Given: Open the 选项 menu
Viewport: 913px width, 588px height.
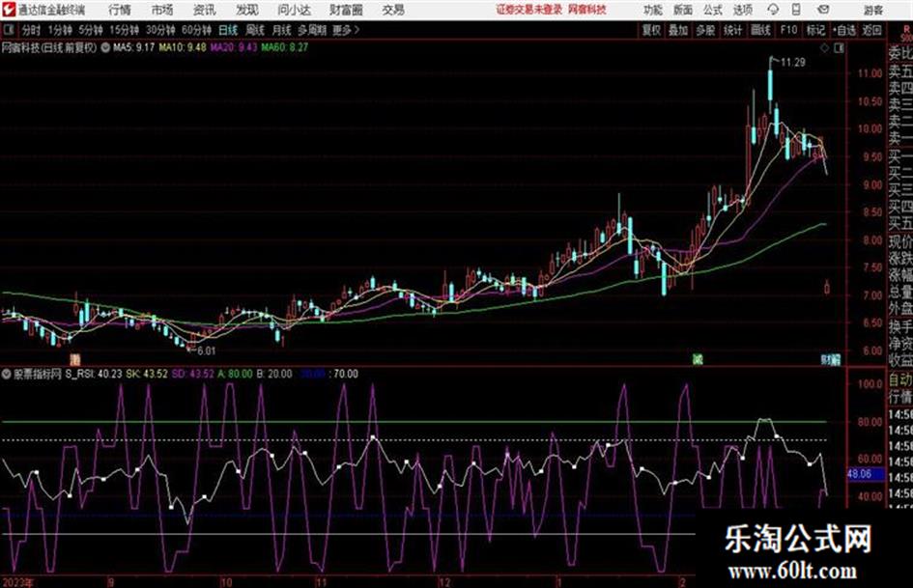Looking at the screenshot, I should click(x=743, y=10).
